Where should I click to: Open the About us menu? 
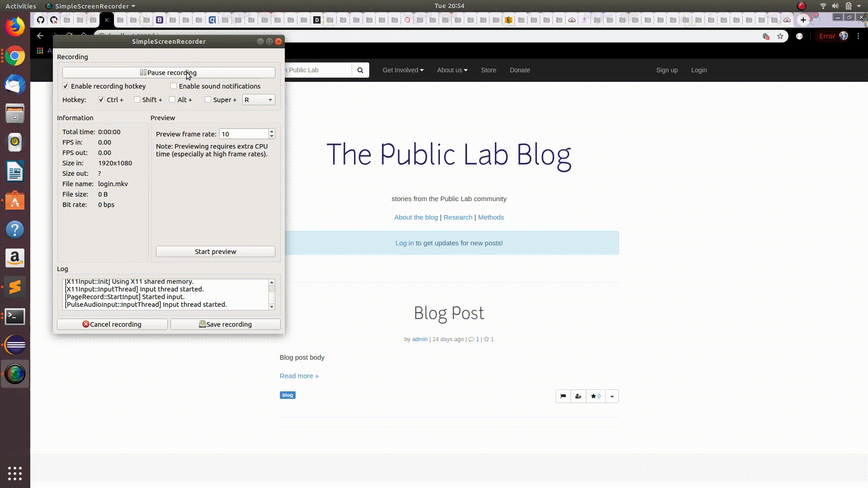pyautogui.click(x=452, y=70)
